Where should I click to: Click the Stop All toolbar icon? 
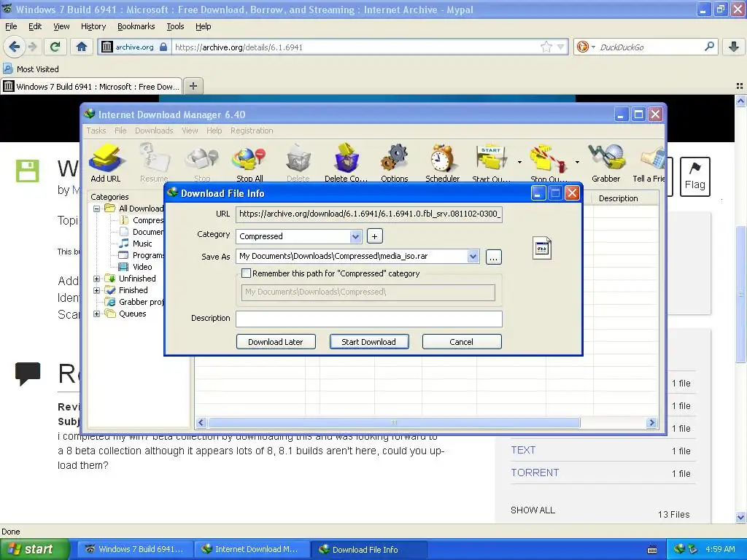pyautogui.click(x=249, y=163)
